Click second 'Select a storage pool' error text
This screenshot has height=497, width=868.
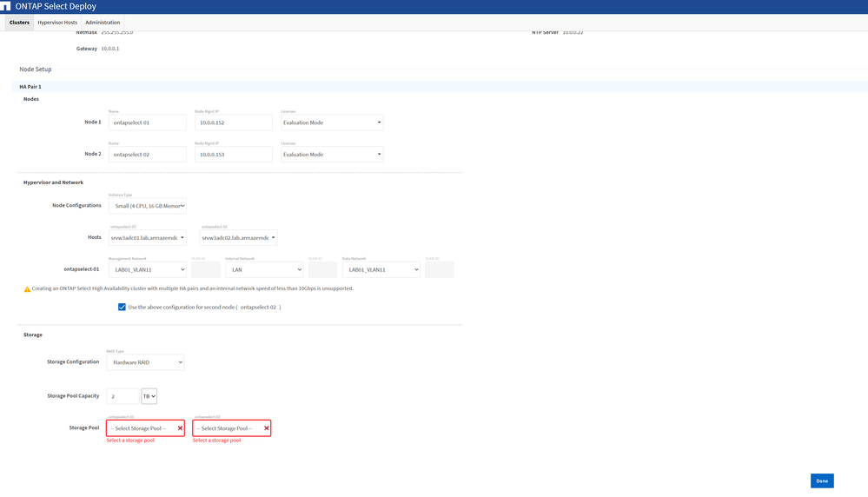[x=217, y=441]
